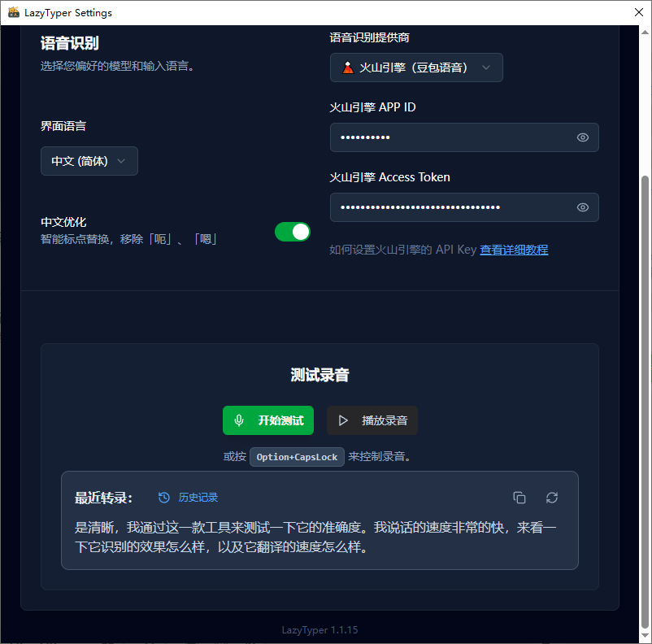This screenshot has height=644, width=652.
Task: Open the 界面语言 dropdown
Action: (x=89, y=161)
